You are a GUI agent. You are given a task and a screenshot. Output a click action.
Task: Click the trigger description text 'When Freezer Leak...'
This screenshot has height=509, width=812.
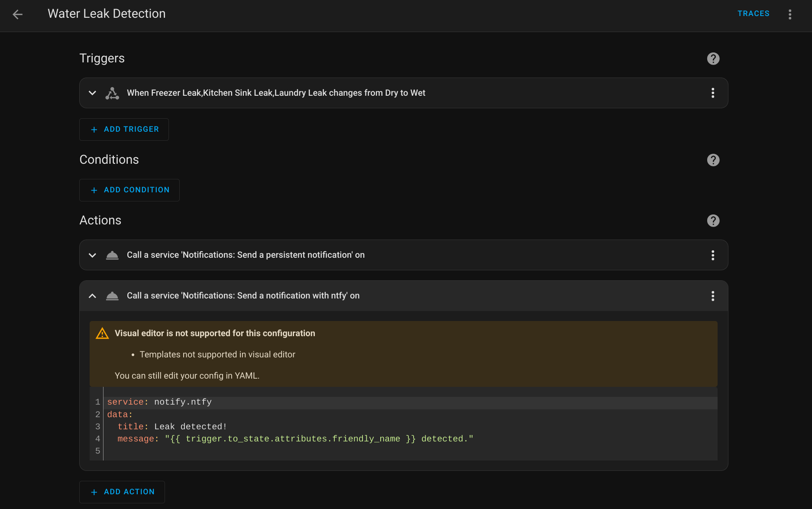(276, 93)
